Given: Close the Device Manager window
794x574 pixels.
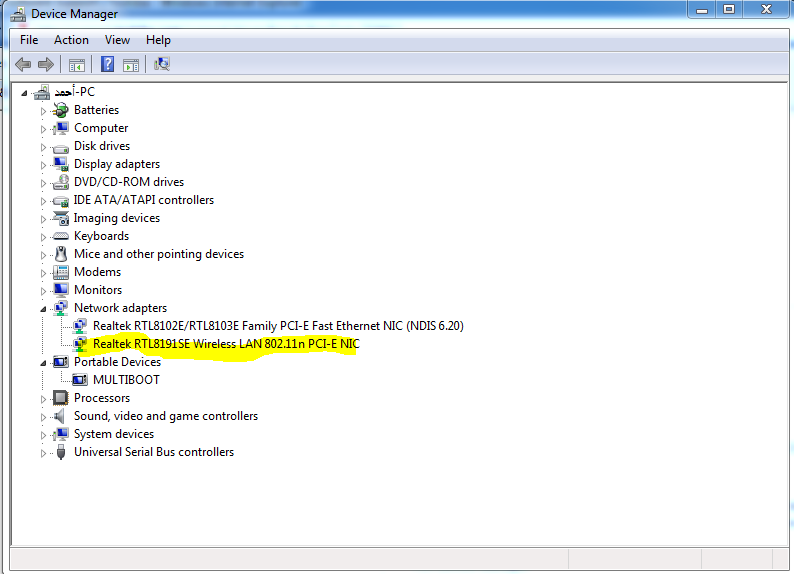Looking at the screenshot, I should pos(767,10).
